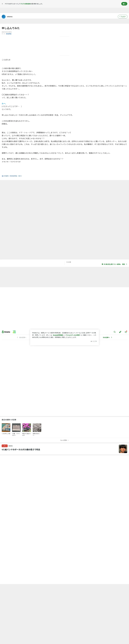The height and width of the screenshot is (644, 129).
Task: Click the blue んー。 text
Action: tap(4, 103)
